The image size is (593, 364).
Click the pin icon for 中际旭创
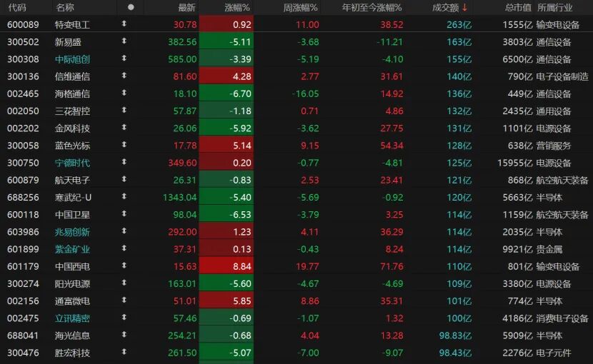[124, 59]
